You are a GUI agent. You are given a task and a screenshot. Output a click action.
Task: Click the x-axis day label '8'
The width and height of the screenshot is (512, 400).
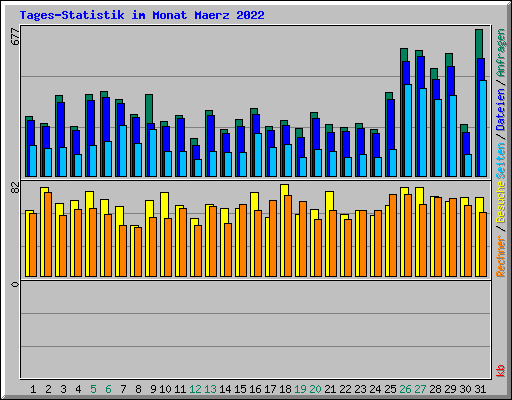click(x=138, y=389)
